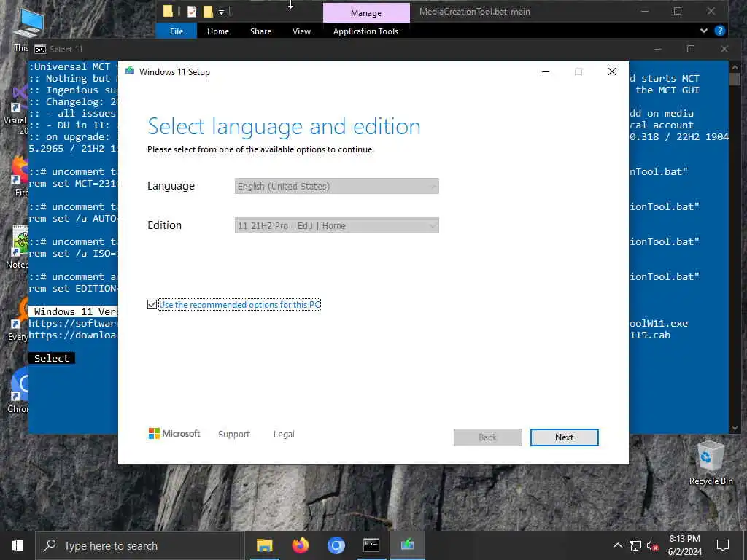Open the File tab in Explorer
The width and height of the screenshot is (747, 560).
point(177,31)
